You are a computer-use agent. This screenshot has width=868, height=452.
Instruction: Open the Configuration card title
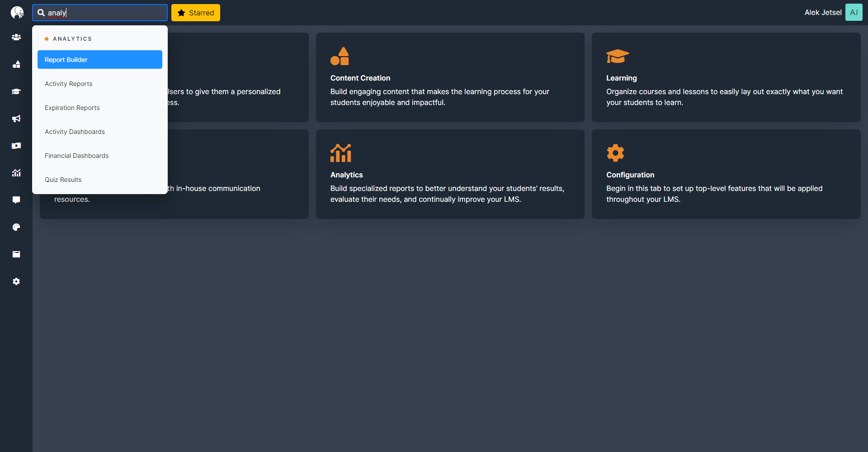pyautogui.click(x=630, y=175)
